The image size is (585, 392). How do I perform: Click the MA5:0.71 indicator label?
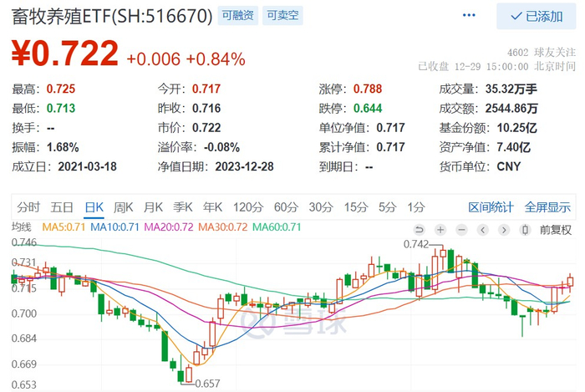[64, 227]
